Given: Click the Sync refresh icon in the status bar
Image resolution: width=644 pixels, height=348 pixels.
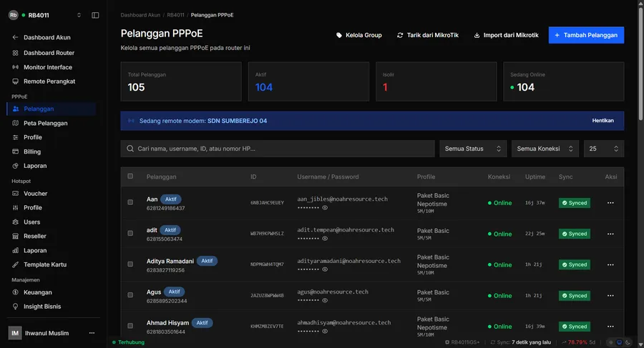Looking at the screenshot, I should click(x=493, y=342).
